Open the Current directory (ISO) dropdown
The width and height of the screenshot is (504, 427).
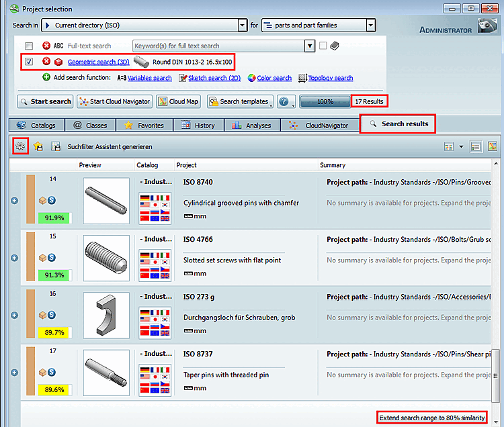coord(243,25)
